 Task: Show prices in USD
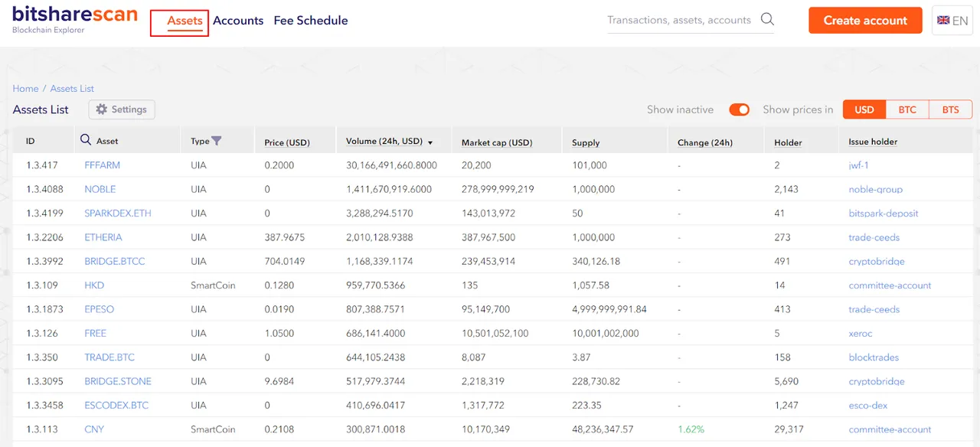(x=864, y=109)
